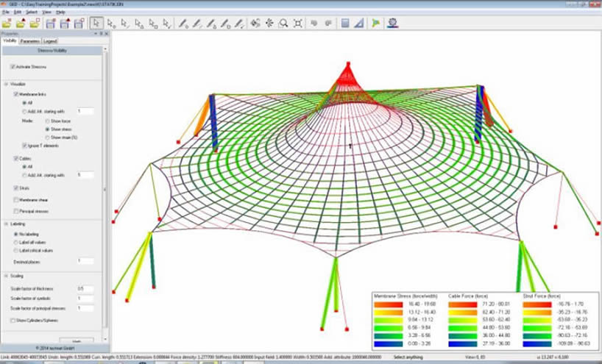Click the pan view arrows icon
Image resolution: width=602 pixels, height=364 pixels.
click(x=269, y=24)
